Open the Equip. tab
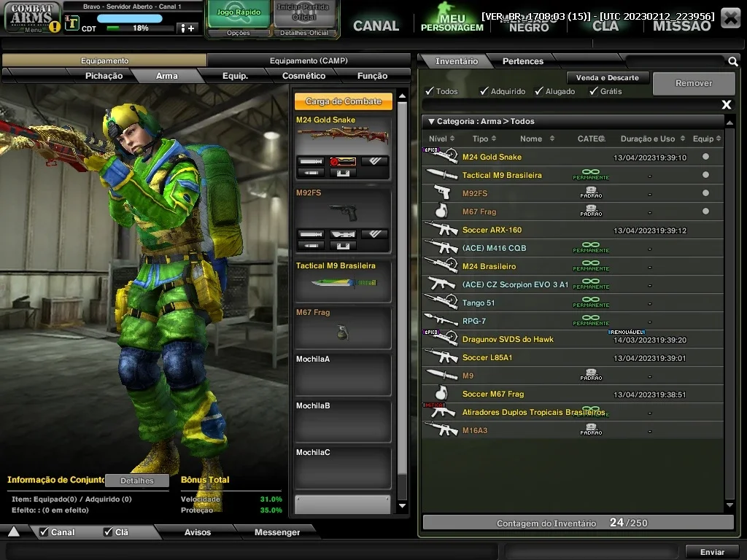Viewport: 747px width, 560px height. (x=236, y=76)
